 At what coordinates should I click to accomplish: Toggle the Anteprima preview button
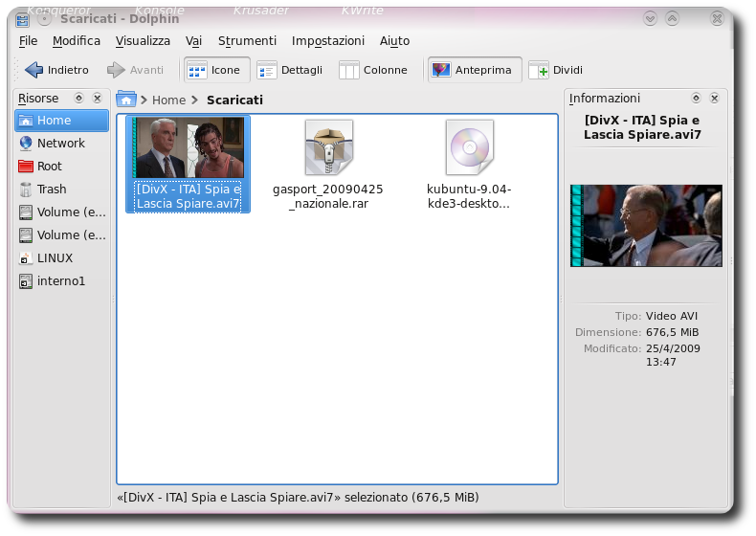tap(475, 70)
